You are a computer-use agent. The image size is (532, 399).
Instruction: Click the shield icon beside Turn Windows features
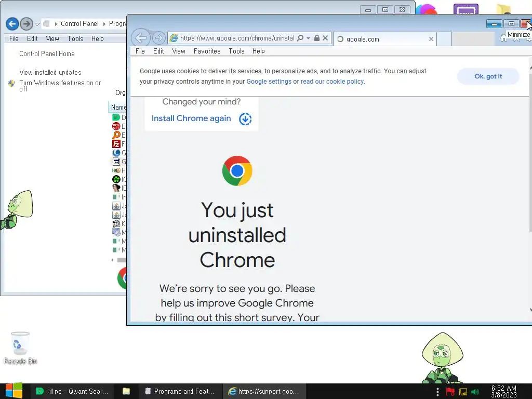click(11, 84)
